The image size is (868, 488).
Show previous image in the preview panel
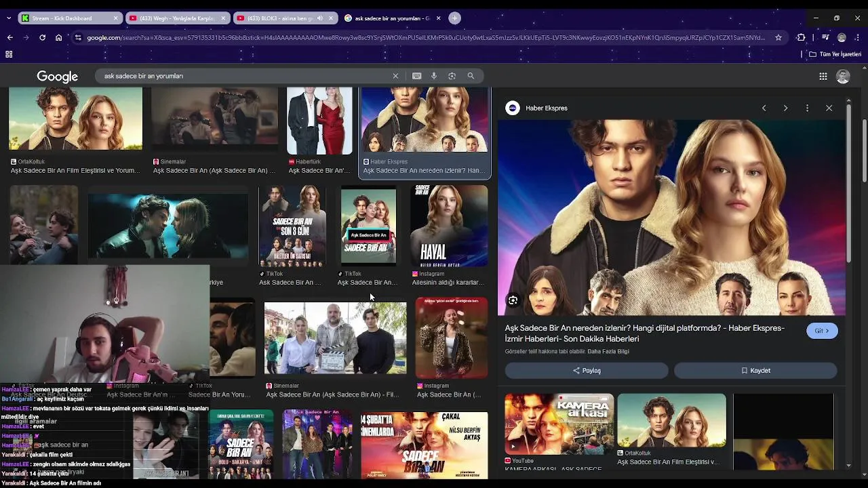pyautogui.click(x=764, y=108)
